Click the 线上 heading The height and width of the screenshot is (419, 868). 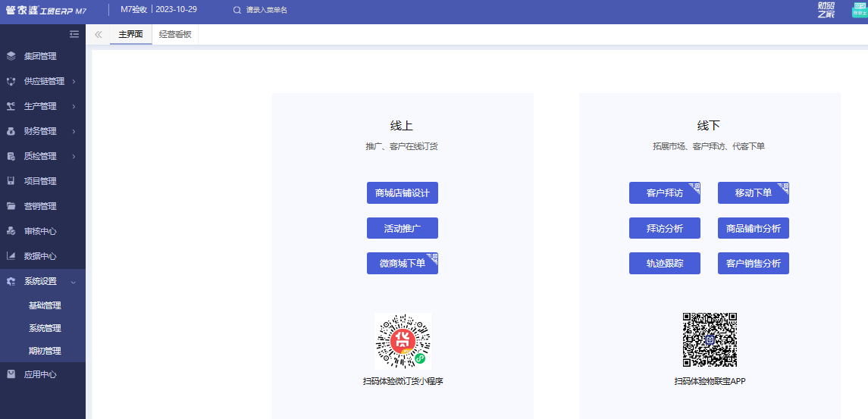pos(402,126)
